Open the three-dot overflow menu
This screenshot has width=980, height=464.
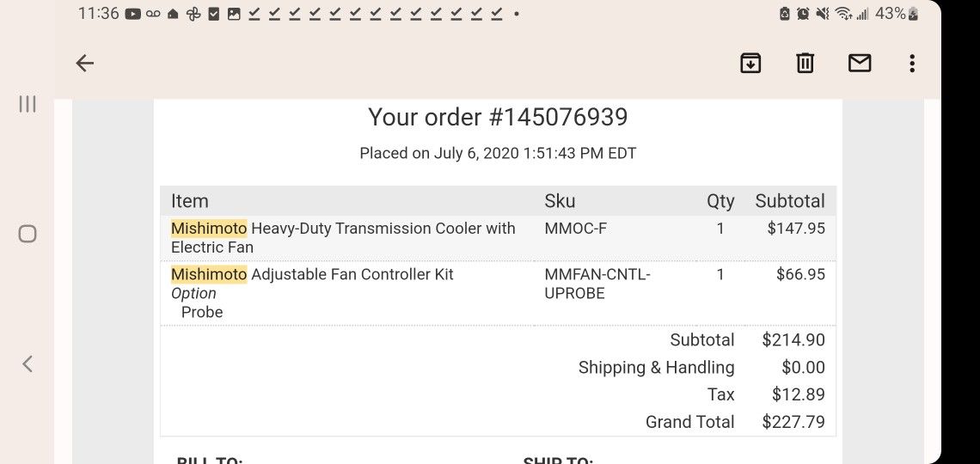912,63
